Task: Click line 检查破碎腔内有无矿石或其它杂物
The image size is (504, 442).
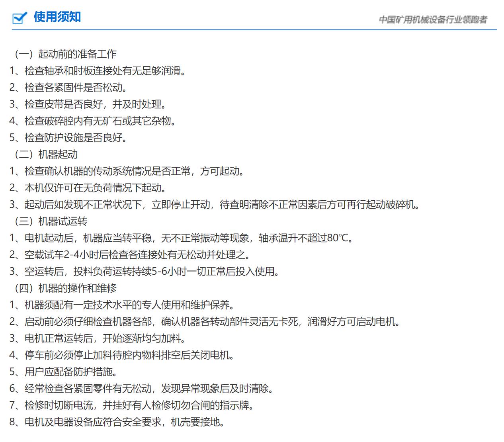Action: (x=92, y=121)
